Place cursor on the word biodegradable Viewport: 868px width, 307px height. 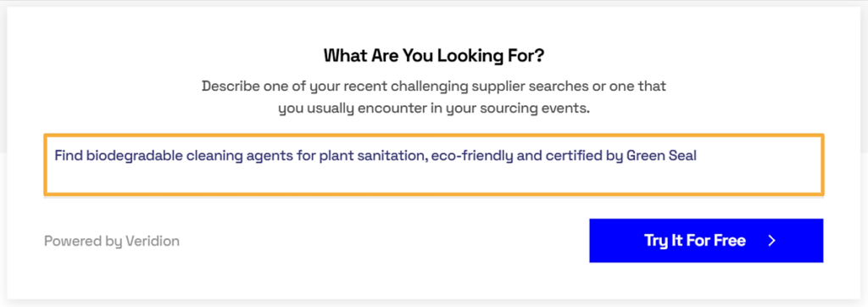point(129,156)
